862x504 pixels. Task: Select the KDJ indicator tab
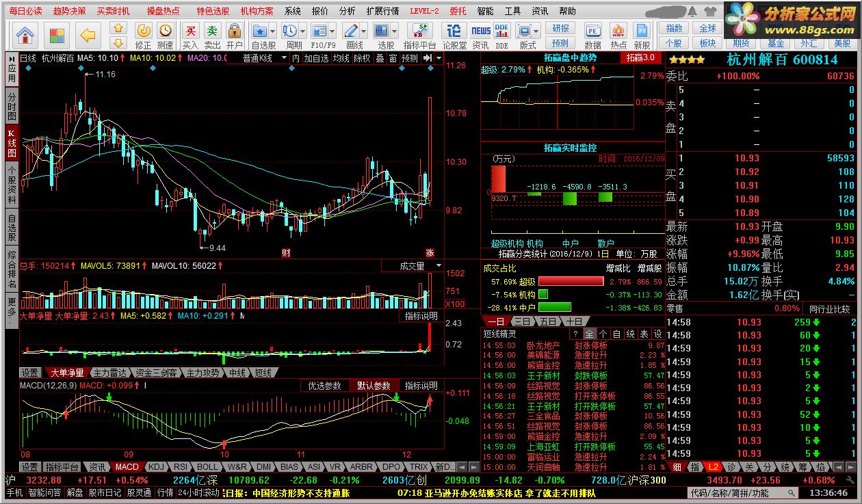(x=157, y=467)
